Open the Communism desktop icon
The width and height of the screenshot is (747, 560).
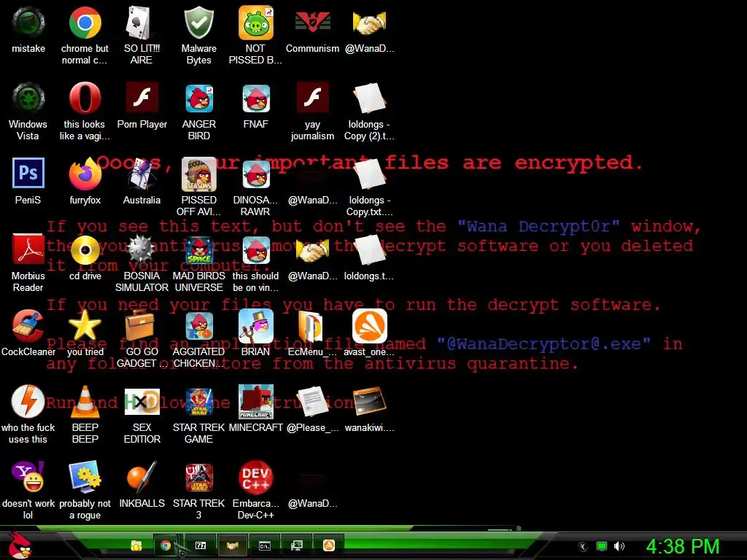coord(312,23)
